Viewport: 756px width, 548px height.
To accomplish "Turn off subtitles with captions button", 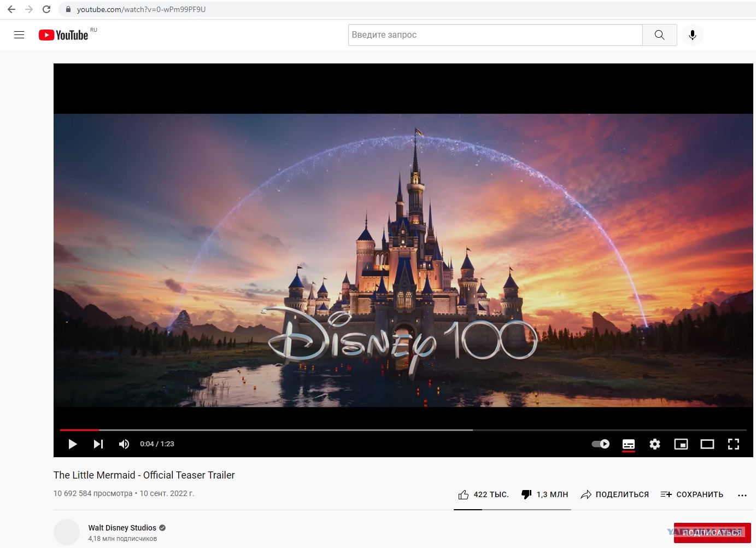I will pos(629,444).
